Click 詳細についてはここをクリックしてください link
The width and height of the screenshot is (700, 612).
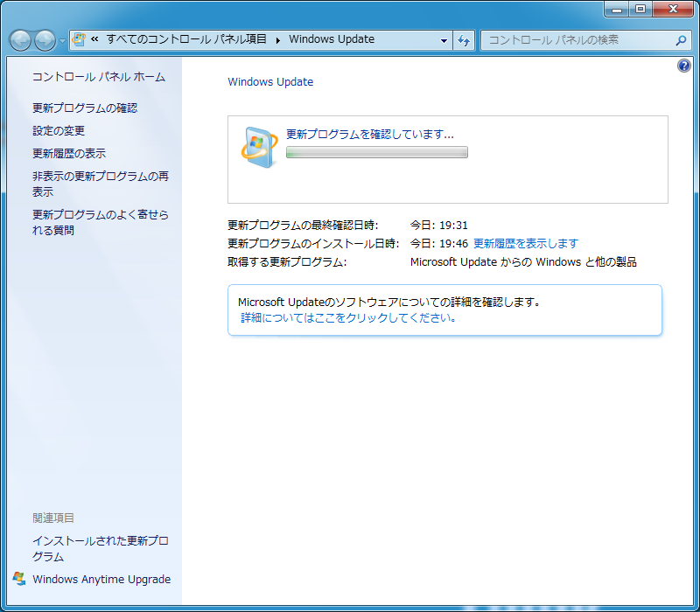click(348, 317)
